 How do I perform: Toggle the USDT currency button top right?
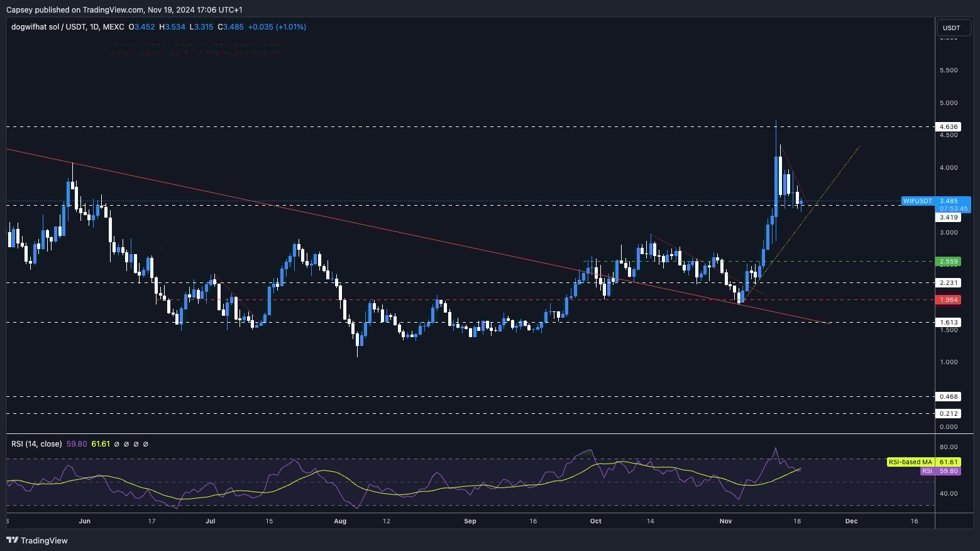pos(952,28)
